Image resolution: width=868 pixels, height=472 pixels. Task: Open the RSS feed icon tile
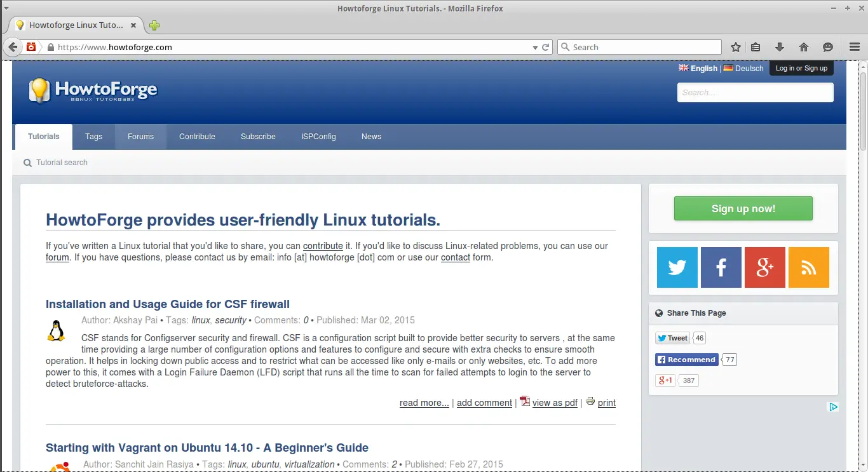[809, 267]
